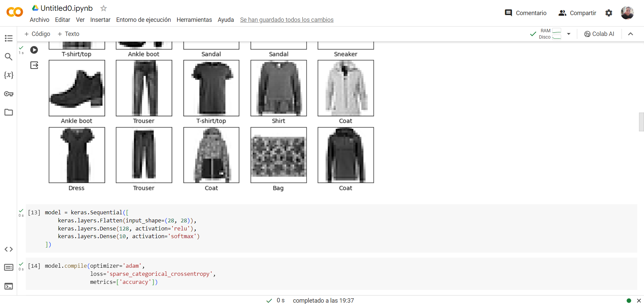Open the Entorno de ejecución menu
Viewport: 644px width, 304px height.
click(144, 20)
